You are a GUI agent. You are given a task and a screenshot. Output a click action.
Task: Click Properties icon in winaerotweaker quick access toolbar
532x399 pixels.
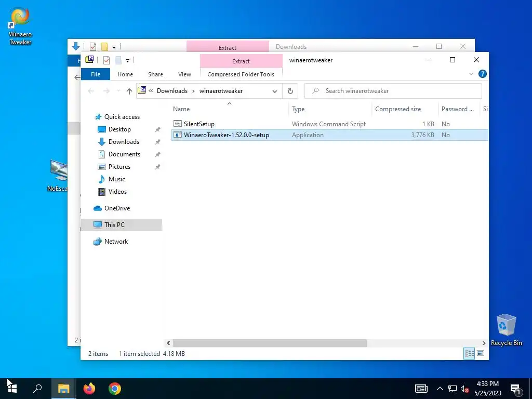coord(106,60)
